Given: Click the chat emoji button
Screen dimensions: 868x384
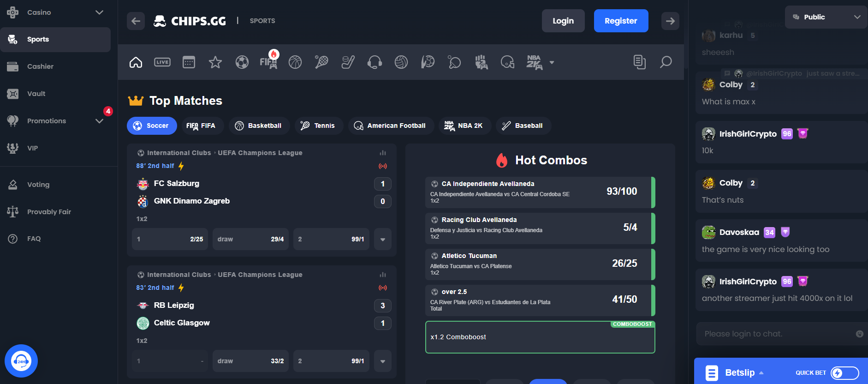Looking at the screenshot, I should click(860, 334).
